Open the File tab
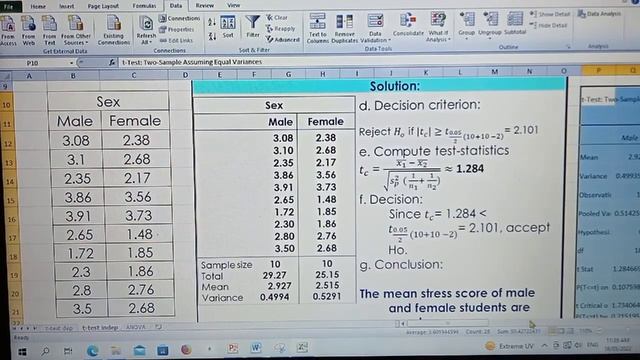The height and width of the screenshot is (360, 640). tap(9, 6)
